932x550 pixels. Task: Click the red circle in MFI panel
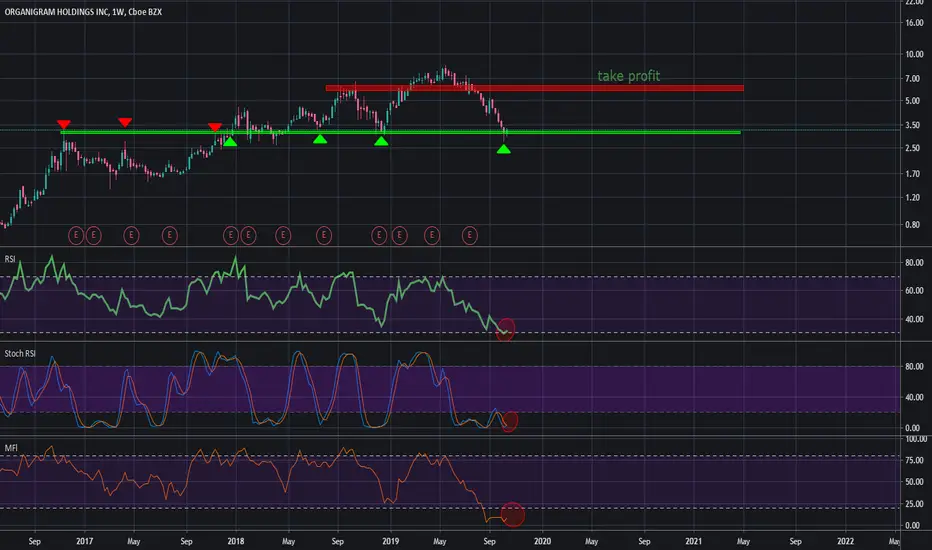(513, 515)
